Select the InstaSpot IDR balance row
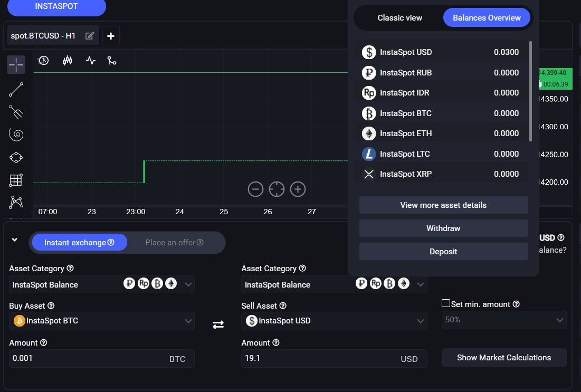The width and height of the screenshot is (581, 392). [441, 93]
